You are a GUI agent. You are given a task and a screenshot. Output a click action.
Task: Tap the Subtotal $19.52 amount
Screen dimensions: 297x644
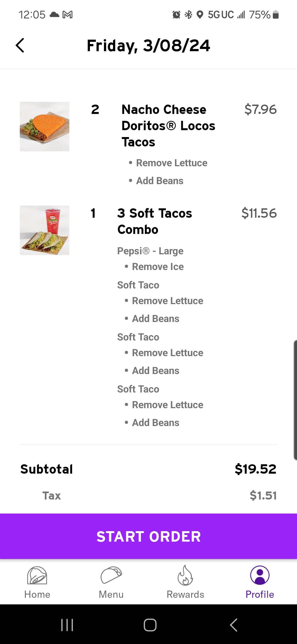pos(255,469)
